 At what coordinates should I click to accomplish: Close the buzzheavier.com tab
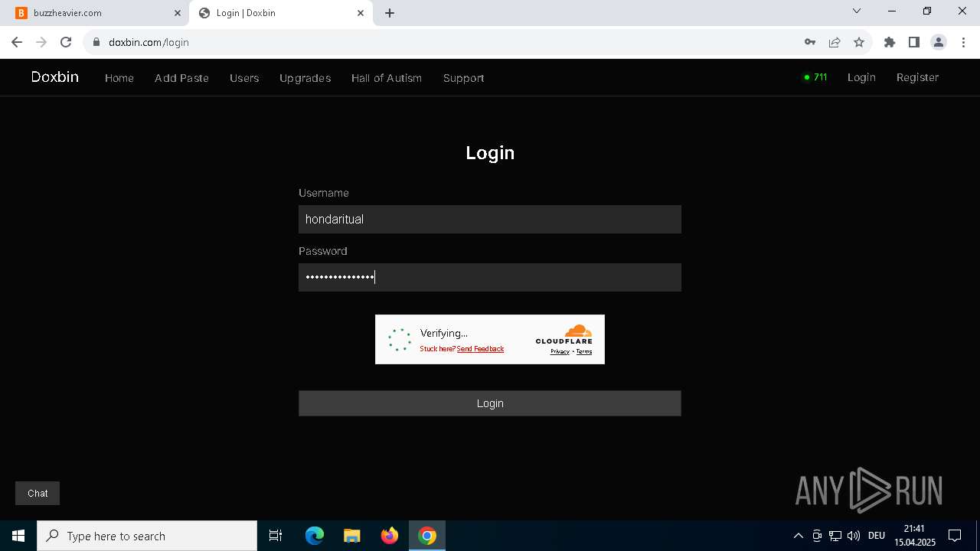(x=177, y=13)
